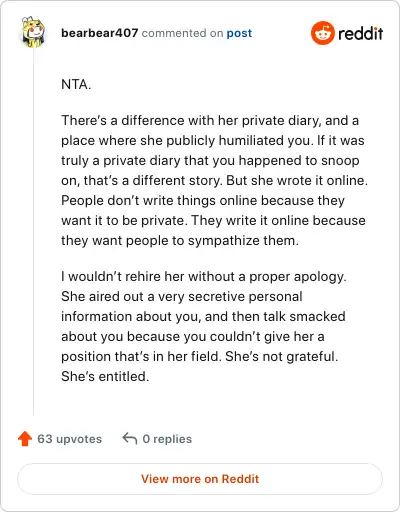Click the words 'She's not grateful.'
The height and width of the screenshot is (512, 400).
pyautogui.click(x=282, y=356)
